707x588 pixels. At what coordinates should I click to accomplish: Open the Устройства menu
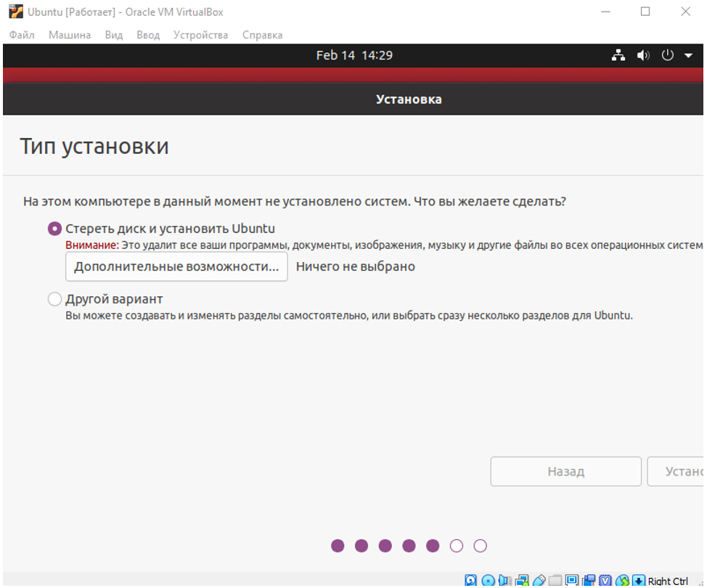tap(200, 35)
